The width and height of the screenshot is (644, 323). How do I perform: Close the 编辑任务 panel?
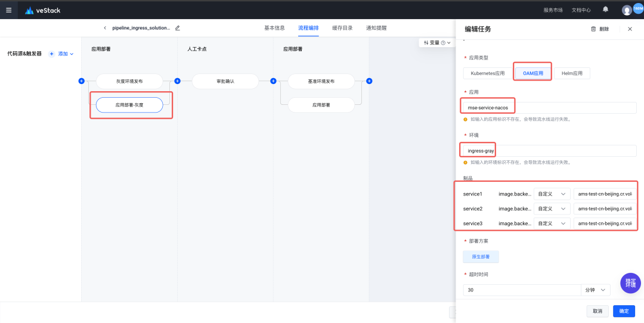[x=630, y=29]
